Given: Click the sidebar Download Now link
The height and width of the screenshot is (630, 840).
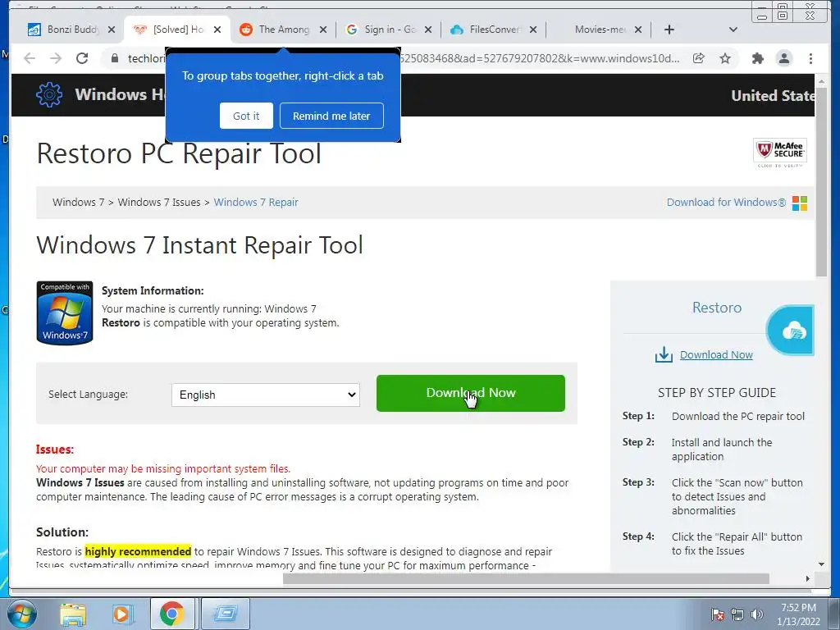Looking at the screenshot, I should [x=716, y=354].
